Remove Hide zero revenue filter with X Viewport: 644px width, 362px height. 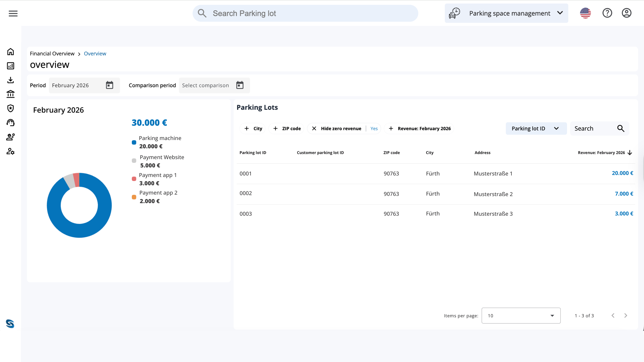tap(314, 128)
